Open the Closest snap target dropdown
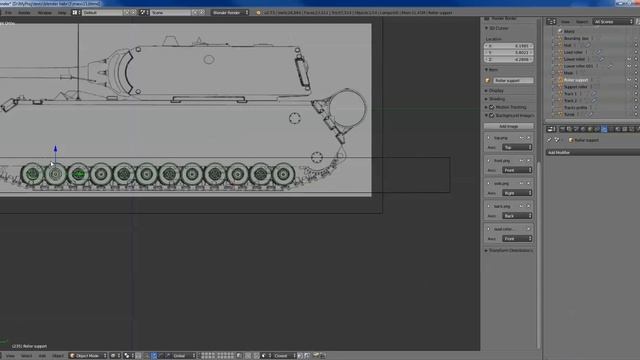Image resolution: width=640 pixels, height=360 pixels. pyautogui.click(x=284, y=356)
